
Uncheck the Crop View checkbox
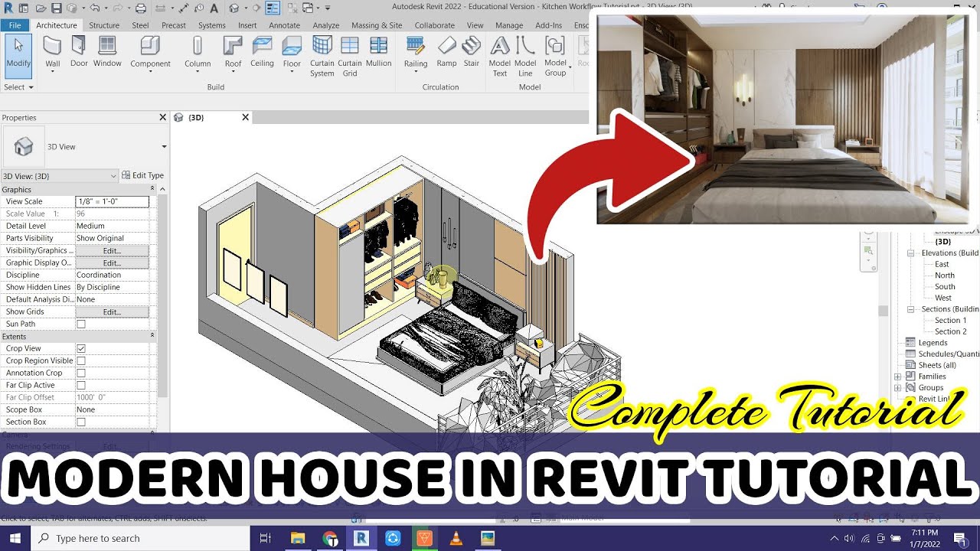click(81, 348)
